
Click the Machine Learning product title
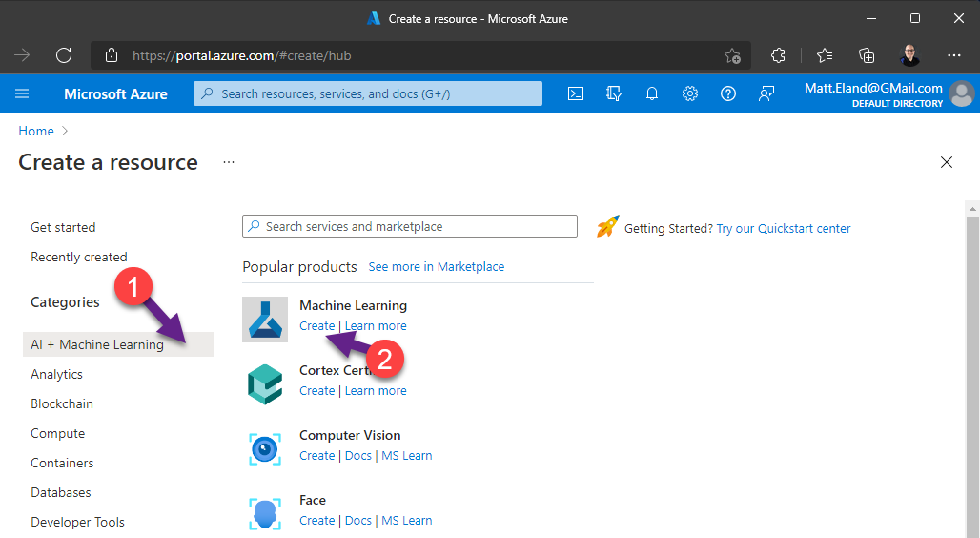pos(353,305)
